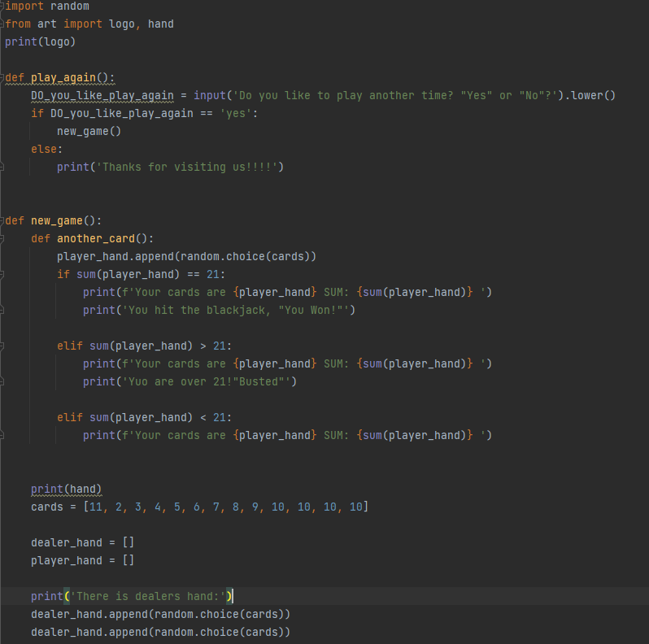Click the 'Yuo are over 21!"Busted"' string
The height and width of the screenshot is (644, 649).
(207, 382)
